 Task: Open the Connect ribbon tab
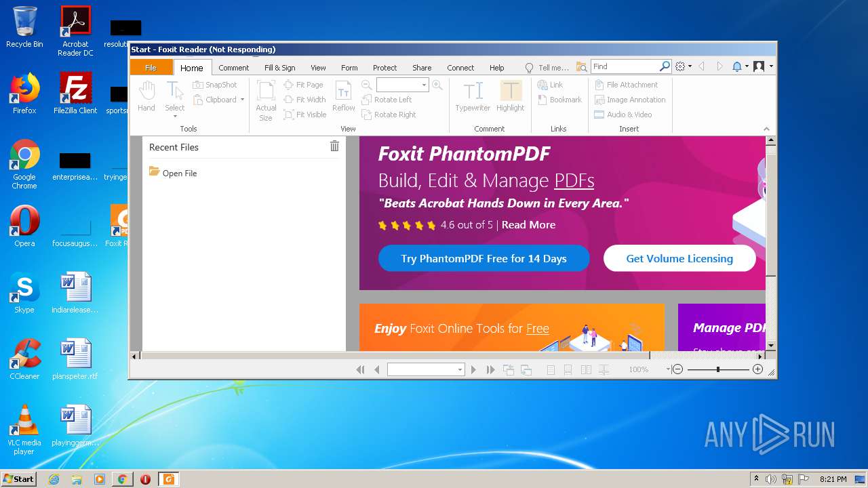(x=460, y=68)
